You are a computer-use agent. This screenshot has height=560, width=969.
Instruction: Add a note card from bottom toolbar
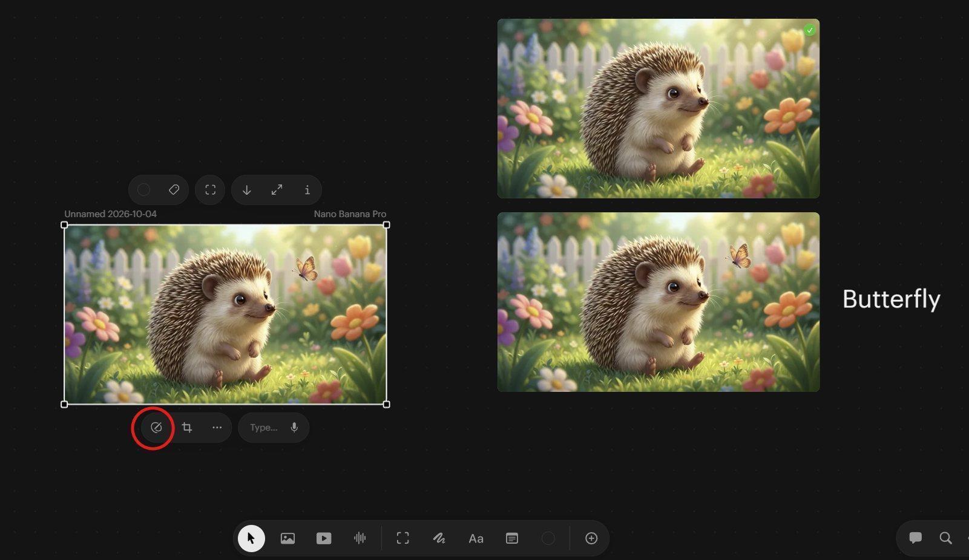(512, 538)
